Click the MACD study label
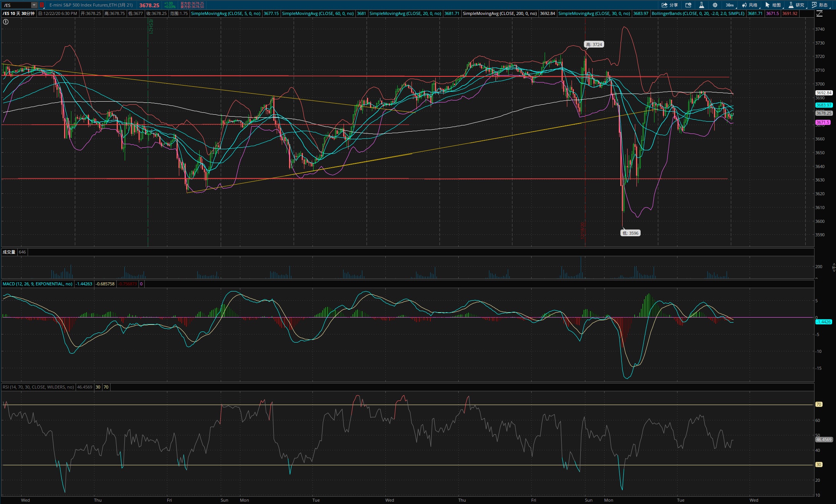This screenshot has width=836, height=504. click(x=37, y=284)
